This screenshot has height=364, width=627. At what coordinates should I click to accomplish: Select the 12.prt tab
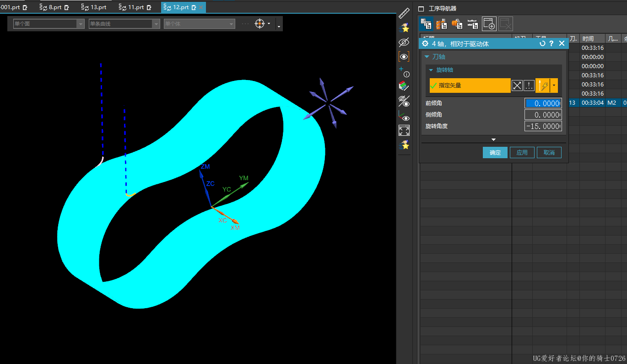(180, 7)
